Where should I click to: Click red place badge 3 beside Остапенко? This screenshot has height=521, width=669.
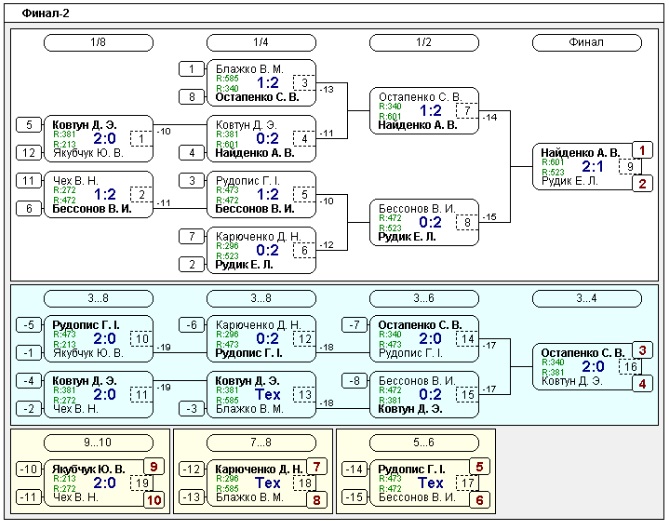click(642, 350)
